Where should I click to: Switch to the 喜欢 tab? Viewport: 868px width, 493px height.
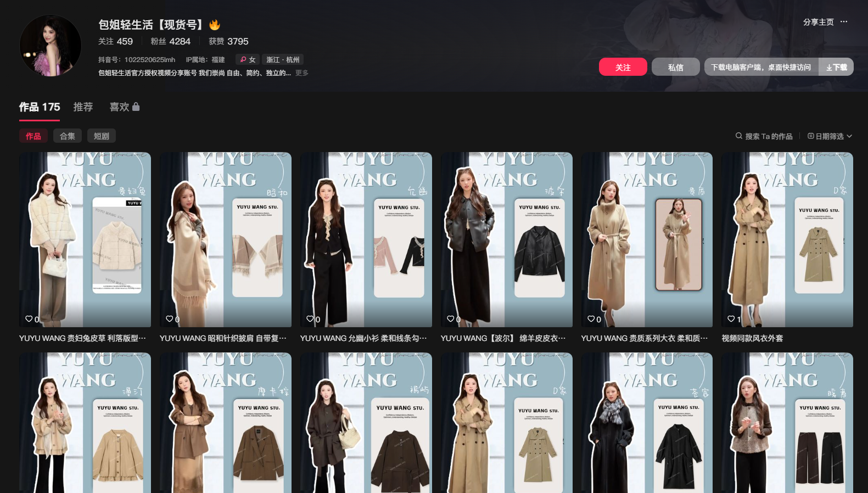124,107
